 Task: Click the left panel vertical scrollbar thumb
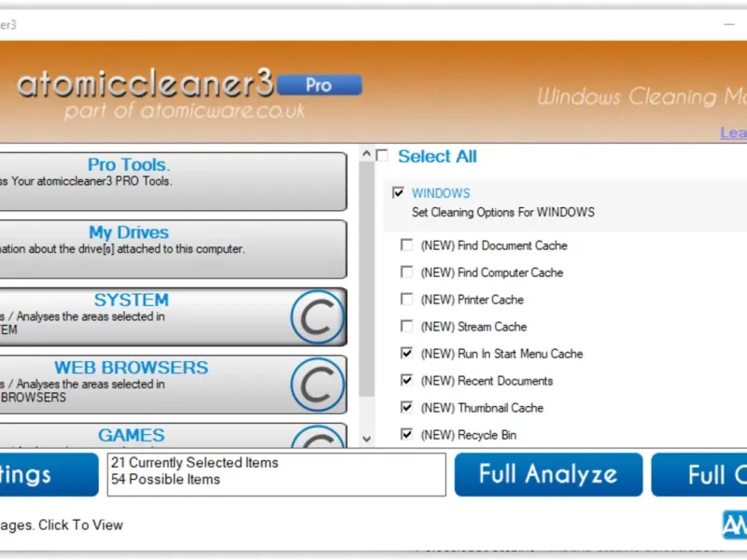click(x=366, y=279)
